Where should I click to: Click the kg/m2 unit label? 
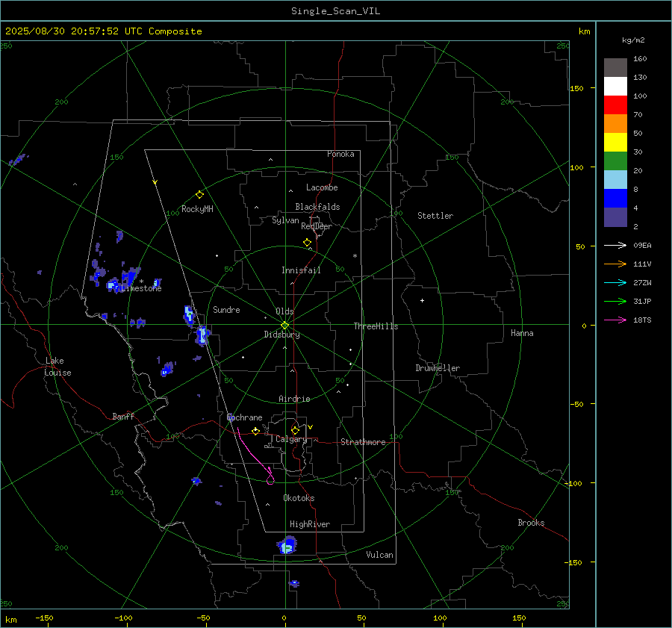(x=633, y=40)
